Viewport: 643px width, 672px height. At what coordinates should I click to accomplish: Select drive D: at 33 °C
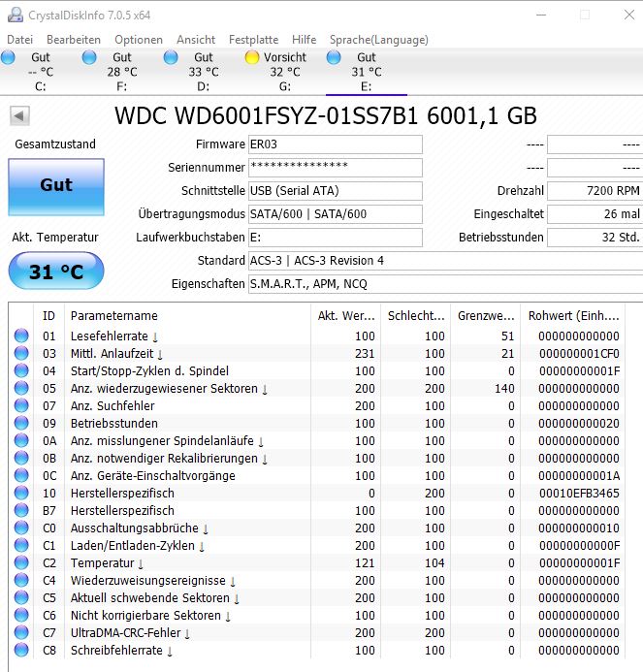(204, 72)
